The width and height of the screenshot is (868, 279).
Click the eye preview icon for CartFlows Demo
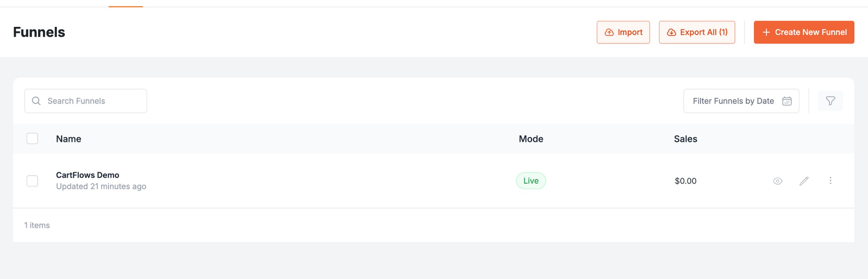[x=777, y=181]
